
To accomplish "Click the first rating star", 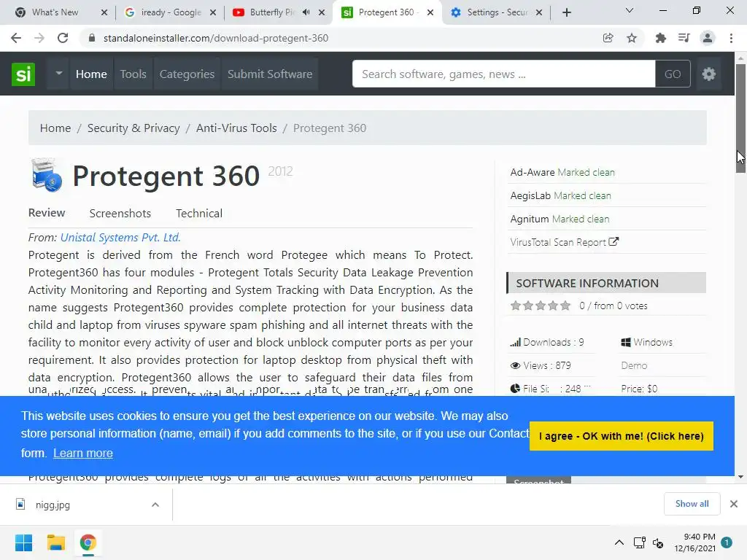I will click(x=516, y=306).
